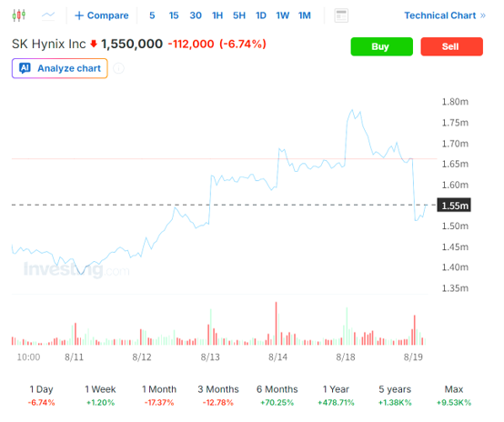Click the Analyze chart button
The height and width of the screenshot is (422, 504).
coord(60,68)
